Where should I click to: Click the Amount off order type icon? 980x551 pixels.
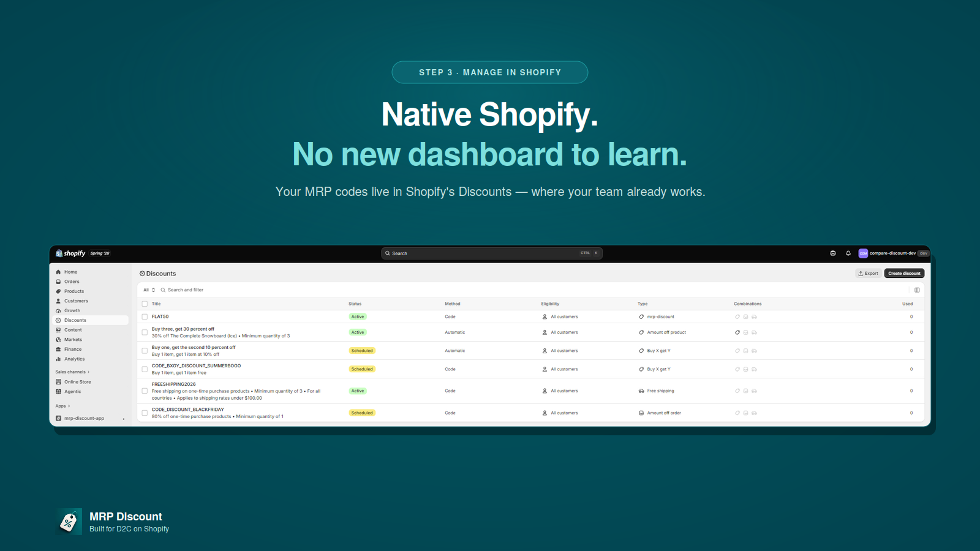click(x=641, y=413)
